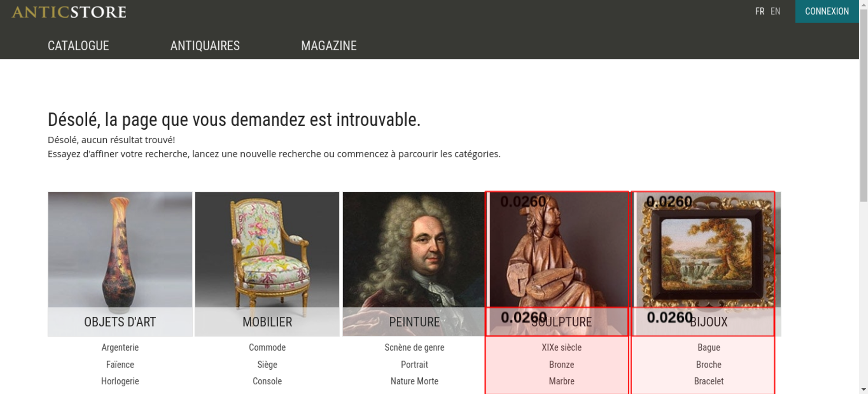Image resolution: width=868 pixels, height=394 pixels.
Task: Click the page vertical scrollbar
Action: coord(864,197)
